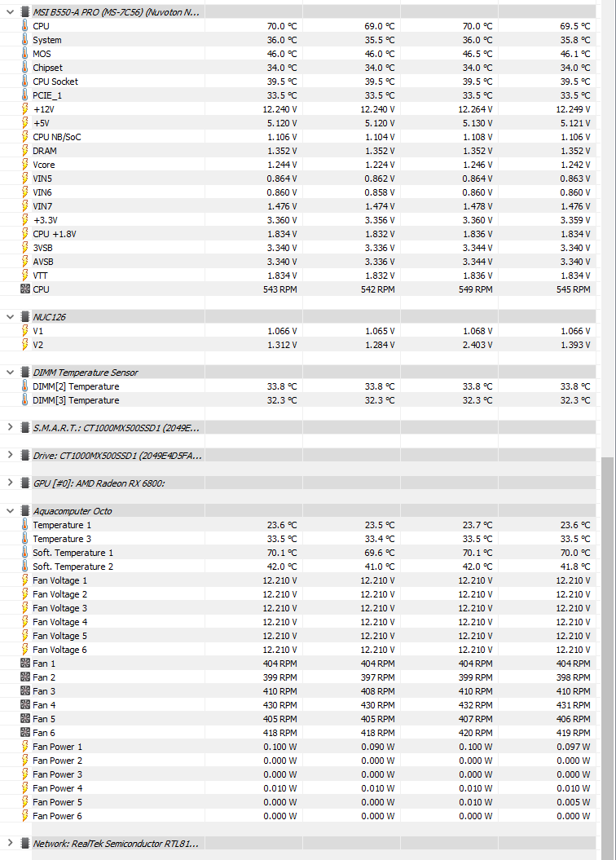Click the thermometer icon beside CPU Socket

24,82
